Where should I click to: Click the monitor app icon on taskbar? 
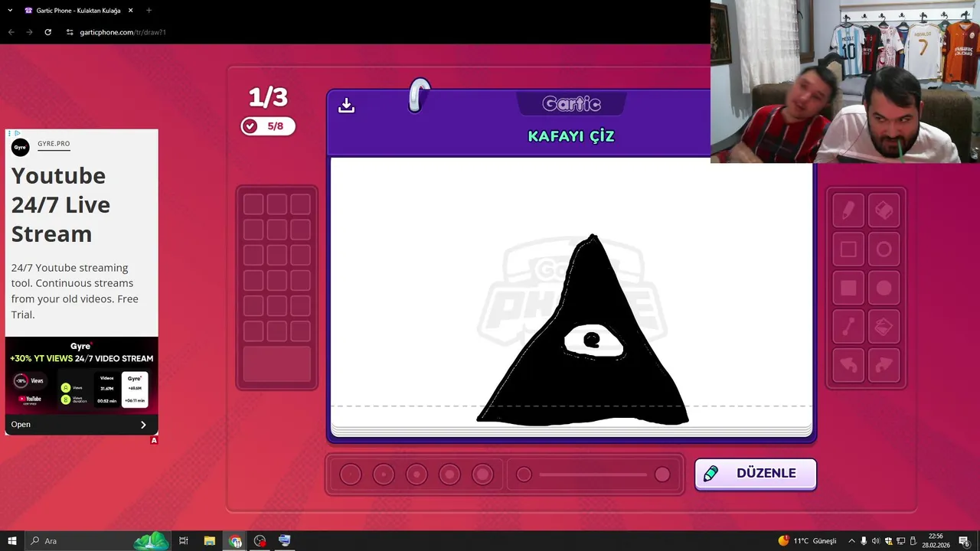(285, 541)
